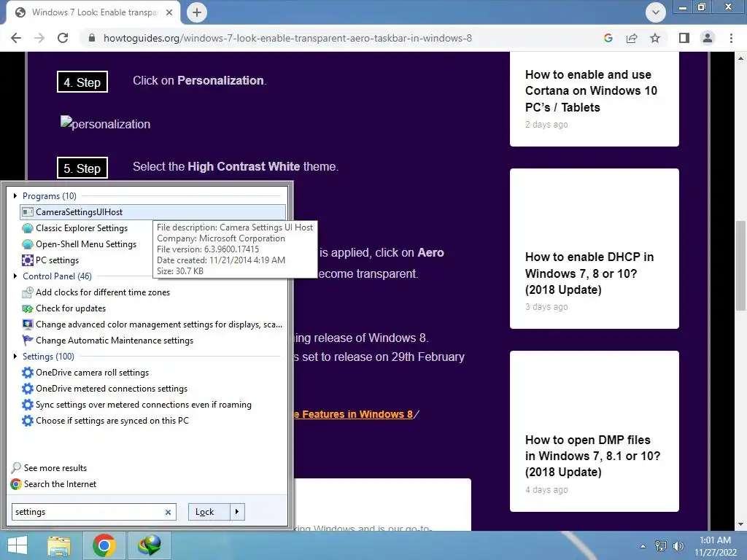Click the address bar URL
This screenshot has width=747, height=560.
(287, 38)
